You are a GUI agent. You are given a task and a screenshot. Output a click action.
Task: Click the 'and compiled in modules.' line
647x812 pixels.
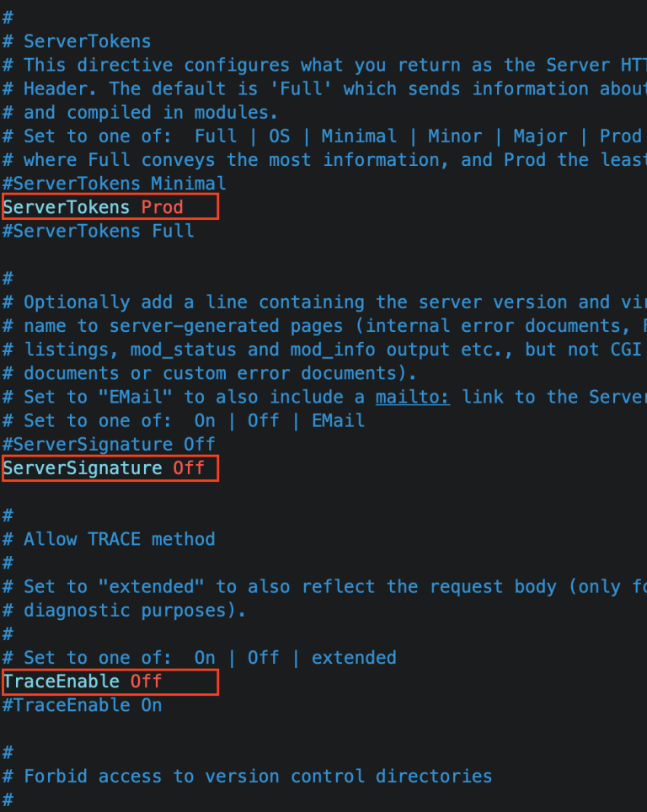click(x=141, y=112)
